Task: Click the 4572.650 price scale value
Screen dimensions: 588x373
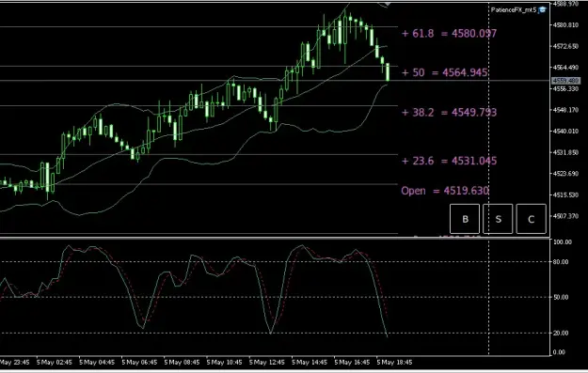Action: tap(565, 46)
